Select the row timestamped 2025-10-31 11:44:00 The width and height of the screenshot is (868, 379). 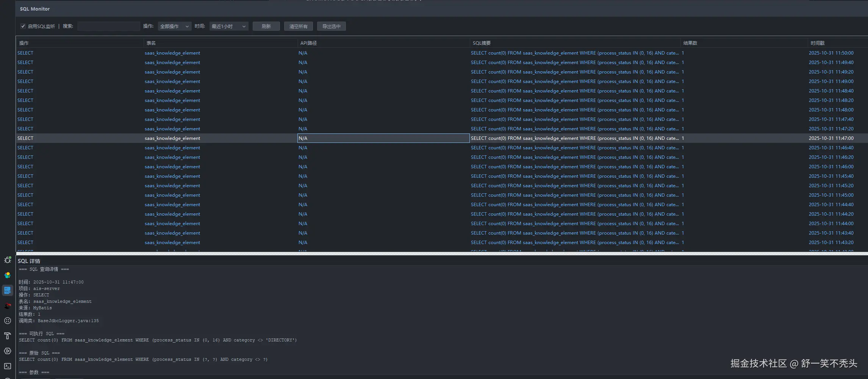pyautogui.click(x=442, y=224)
